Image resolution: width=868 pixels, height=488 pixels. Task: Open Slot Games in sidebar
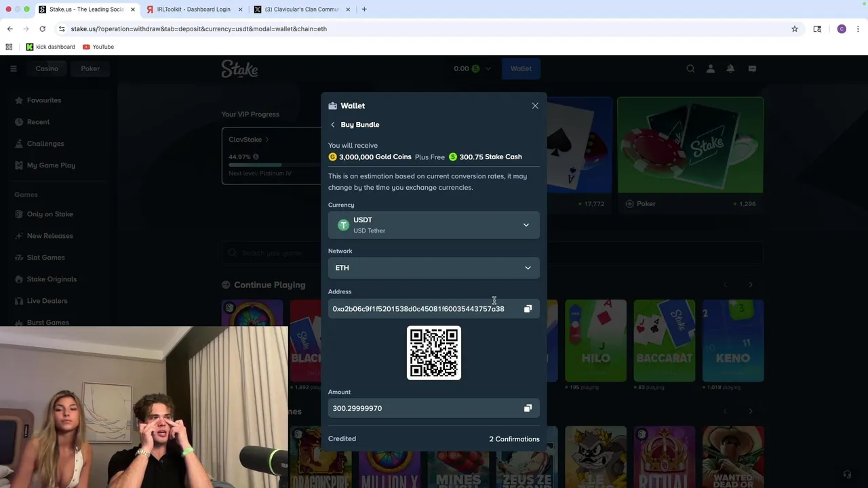pos(45,258)
